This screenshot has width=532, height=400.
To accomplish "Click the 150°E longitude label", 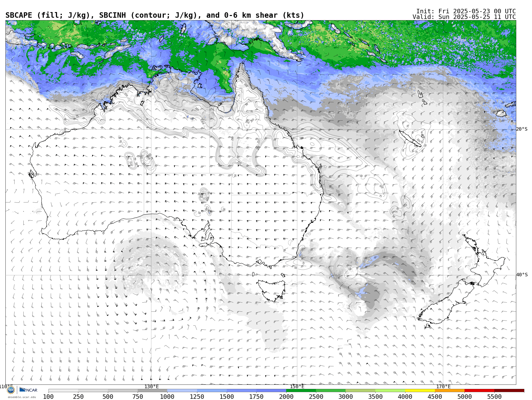I will point(297,386).
